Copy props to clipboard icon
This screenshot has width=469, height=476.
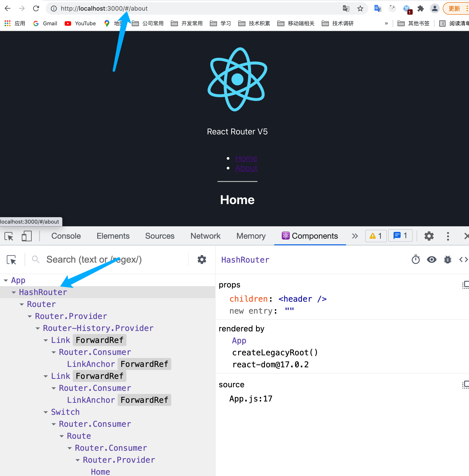pos(465,285)
